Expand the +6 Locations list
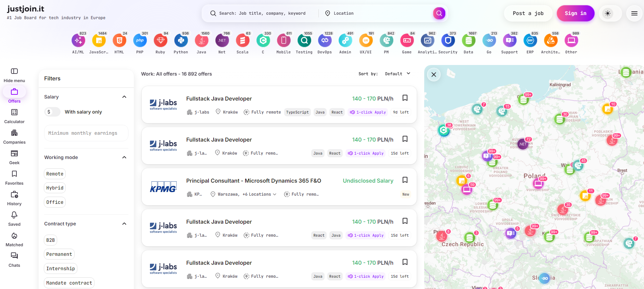This screenshot has width=644, height=289. click(260, 194)
